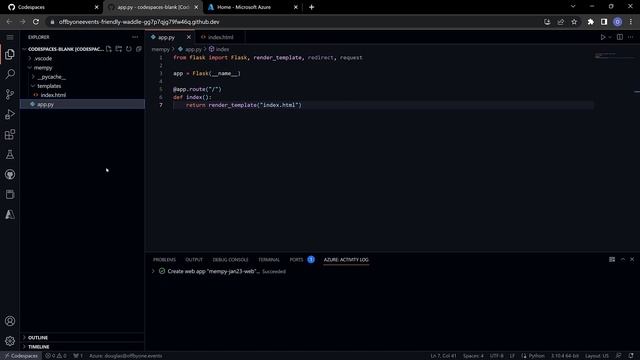
Task: Click the errors and warnings status item
Action: coord(56,356)
